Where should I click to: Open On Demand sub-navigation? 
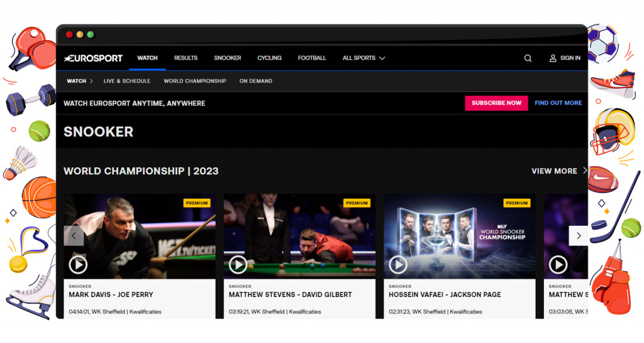pos(256,81)
